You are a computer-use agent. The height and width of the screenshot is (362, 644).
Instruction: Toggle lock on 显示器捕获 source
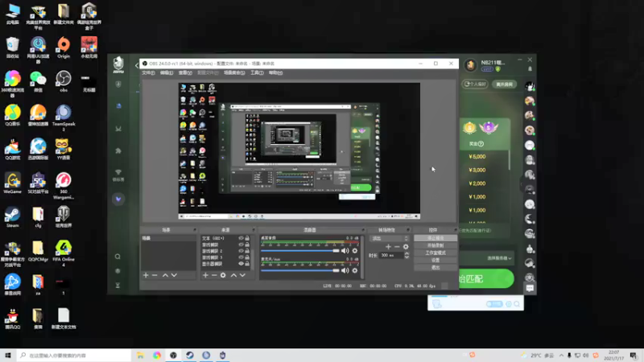click(247, 264)
